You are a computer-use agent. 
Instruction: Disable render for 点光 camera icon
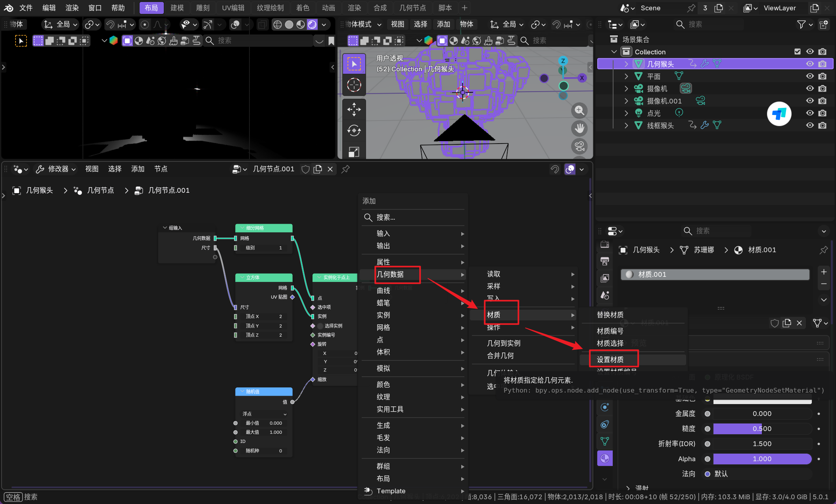823,113
